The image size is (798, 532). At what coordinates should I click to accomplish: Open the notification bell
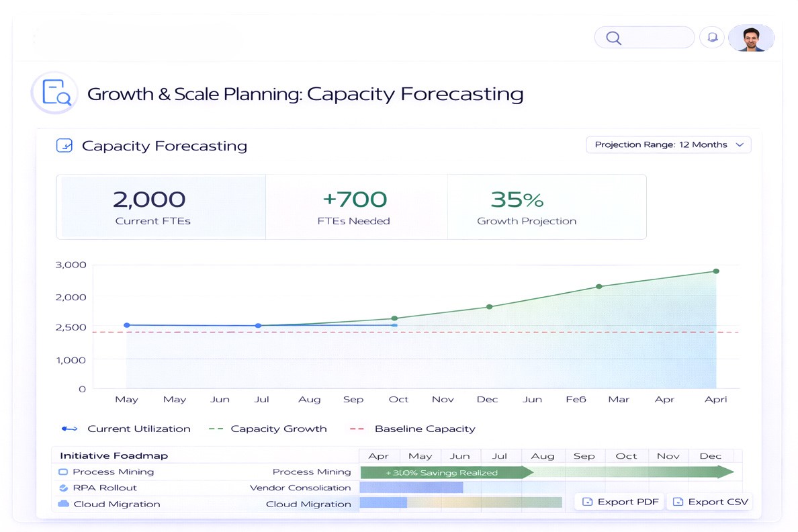click(x=712, y=38)
